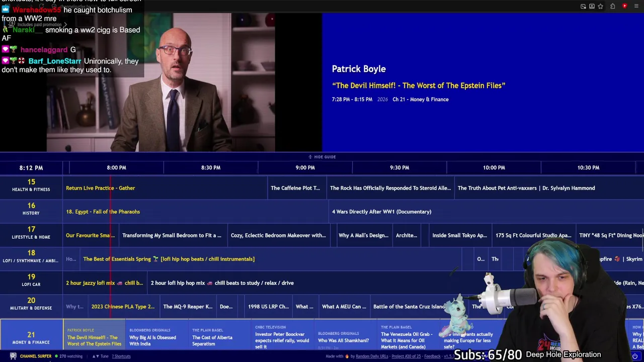644x362 pixels.
Task: Open 'The Rock Has Officially Responded' program
Action: [390, 188]
